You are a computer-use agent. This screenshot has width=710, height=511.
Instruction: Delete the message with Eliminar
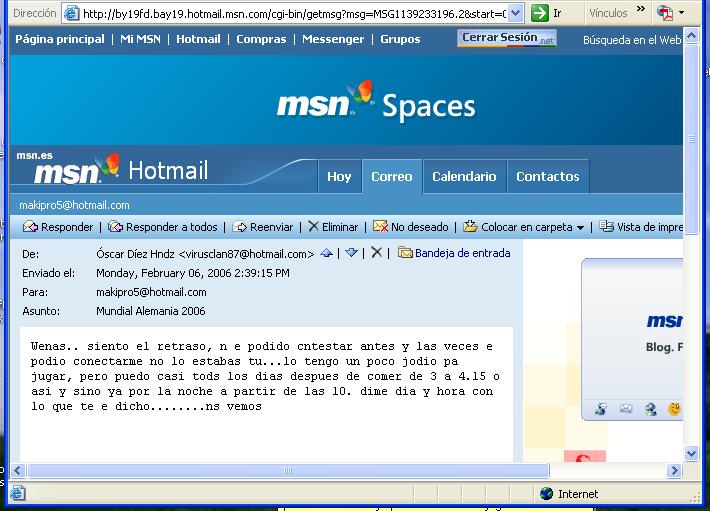coord(333,227)
